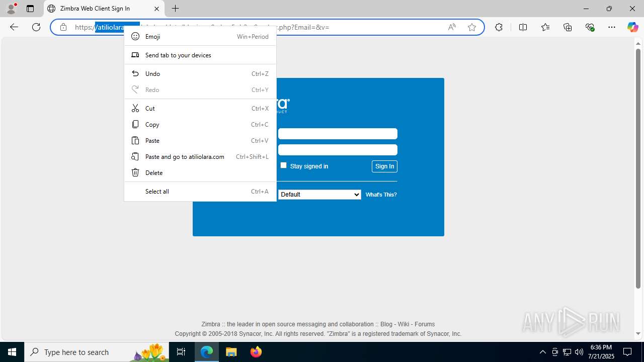Select Paste in context menu
The image size is (644, 362).
tap(200, 140)
